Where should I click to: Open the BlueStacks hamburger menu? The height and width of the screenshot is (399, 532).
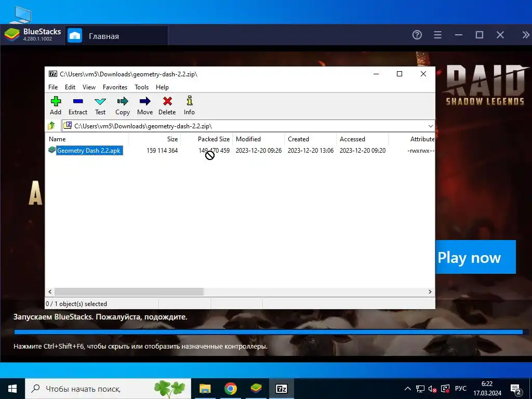(x=437, y=35)
